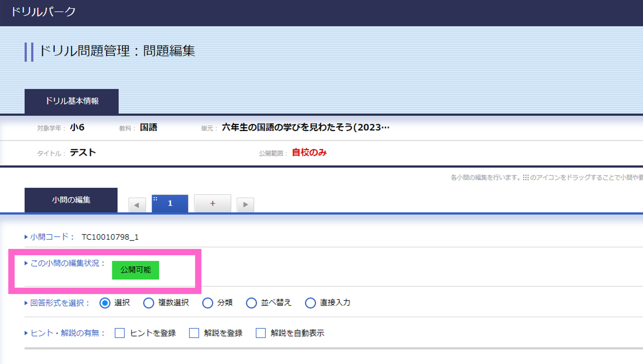Click the green 公開可能 status button

click(135, 270)
